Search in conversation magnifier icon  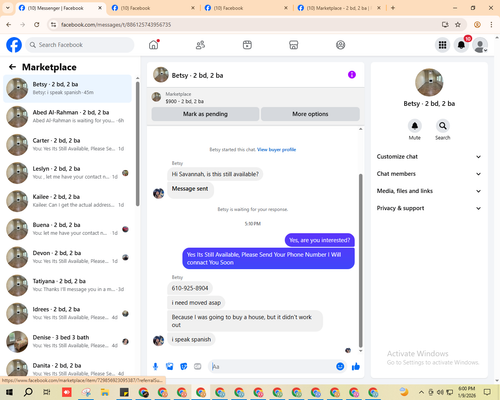click(443, 126)
